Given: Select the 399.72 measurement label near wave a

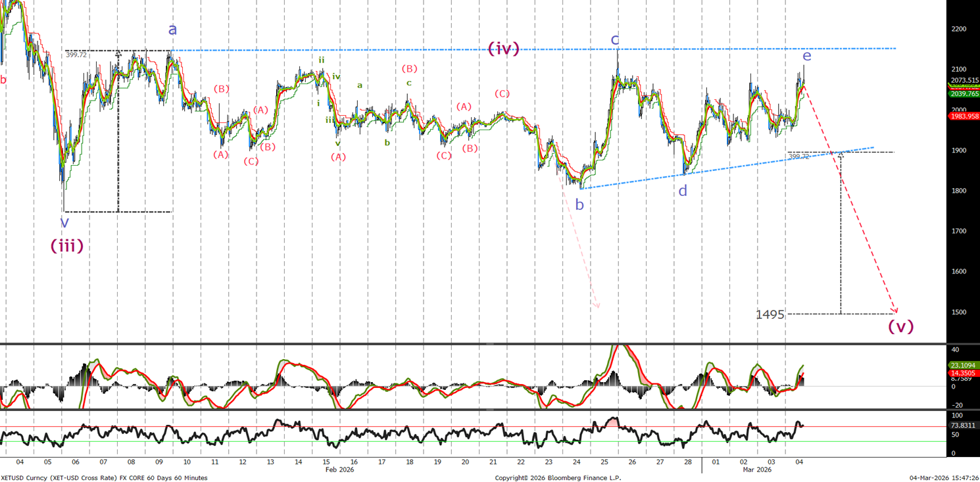Looking at the screenshot, I should [76, 55].
